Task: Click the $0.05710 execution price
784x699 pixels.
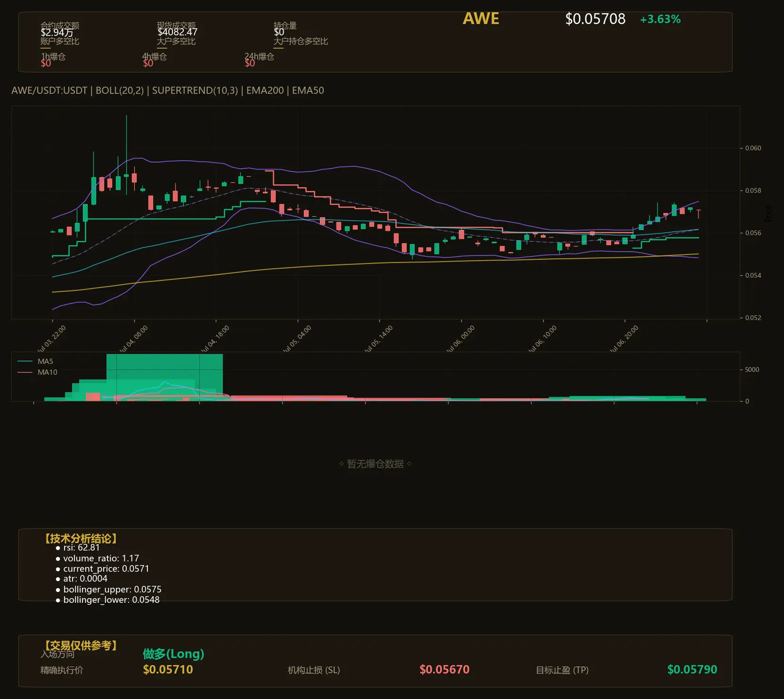Action: point(168,669)
